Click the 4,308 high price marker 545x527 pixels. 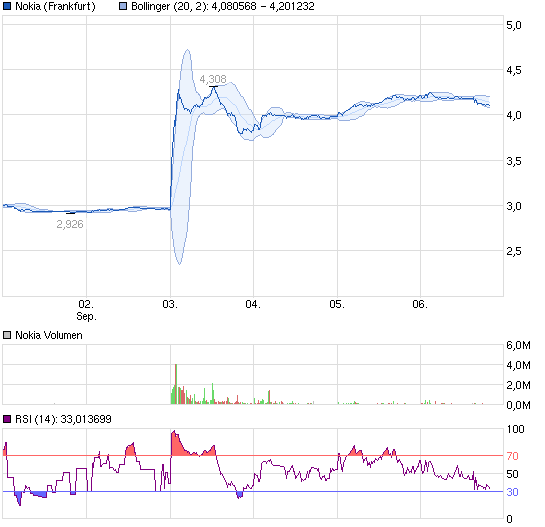click(x=213, y=79)
